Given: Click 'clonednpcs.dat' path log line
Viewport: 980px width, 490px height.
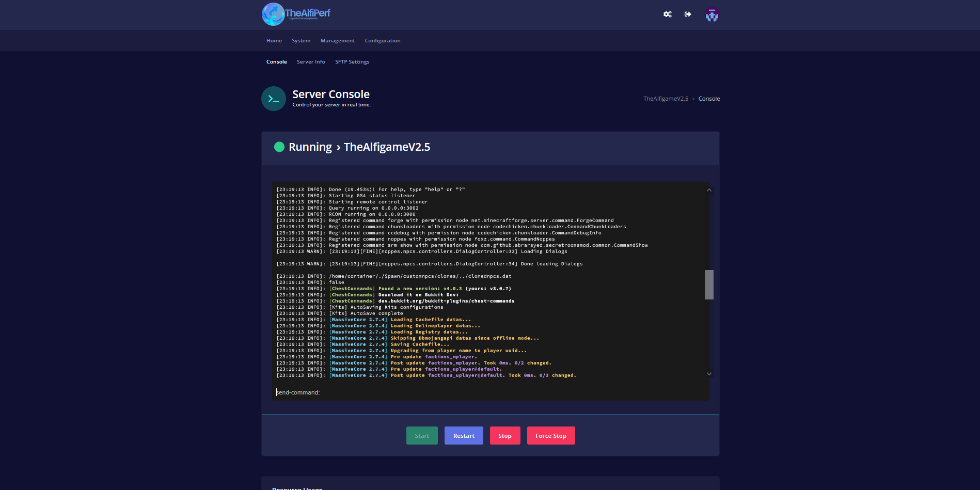Looking at the screenshot, I should [x=394, y=276].
